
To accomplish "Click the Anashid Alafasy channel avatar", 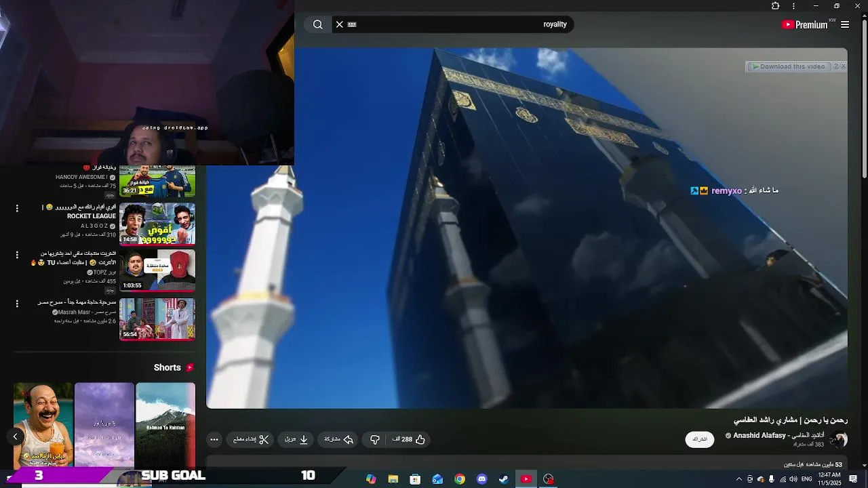I will click(839, 439).
